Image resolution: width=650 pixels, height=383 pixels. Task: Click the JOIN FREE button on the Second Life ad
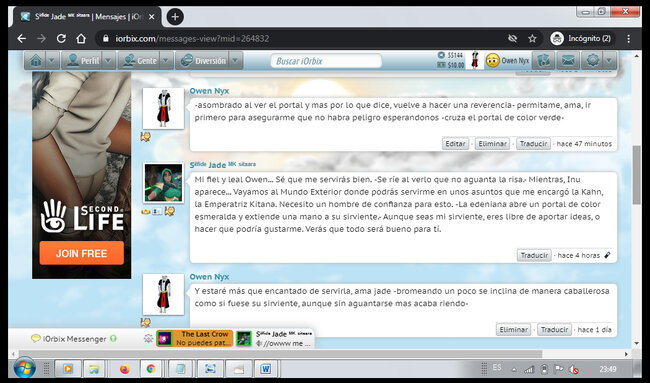82,253
